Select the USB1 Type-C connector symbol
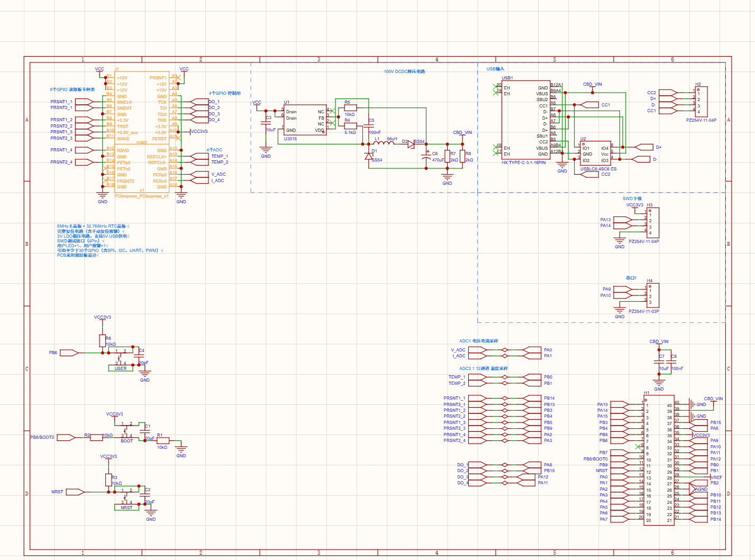Viewport: 755px width, 560px height. point(526,120)
